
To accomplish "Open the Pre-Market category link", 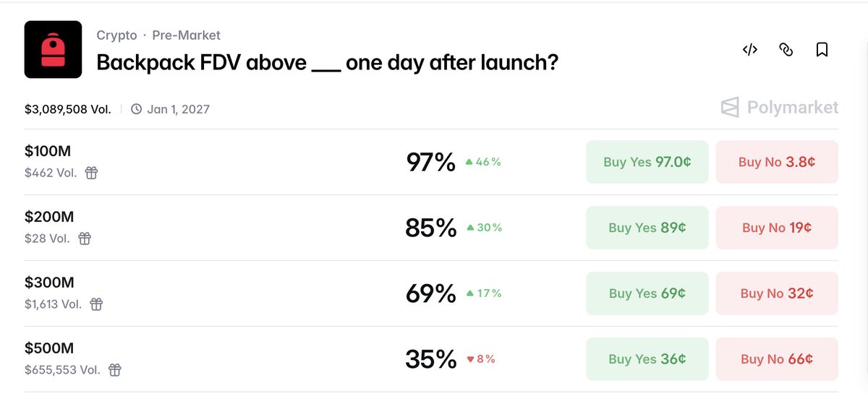I will point(186,35).
